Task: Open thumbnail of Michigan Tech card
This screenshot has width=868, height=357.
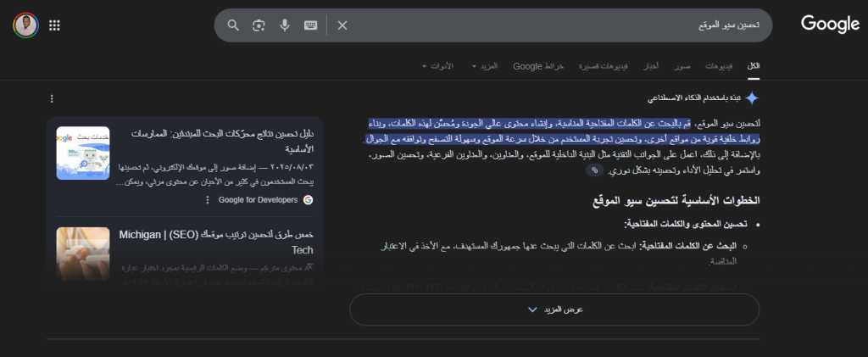Action: pyautogui.click(x=83, y=254)
